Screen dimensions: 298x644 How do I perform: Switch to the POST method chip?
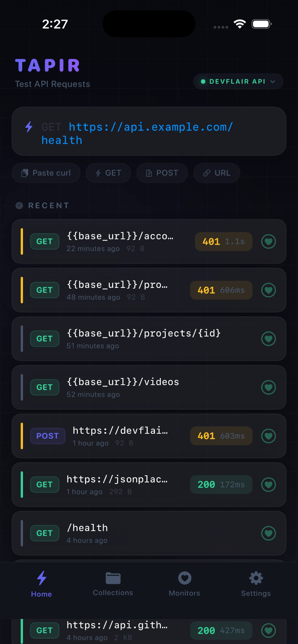(x=162, y=173)
